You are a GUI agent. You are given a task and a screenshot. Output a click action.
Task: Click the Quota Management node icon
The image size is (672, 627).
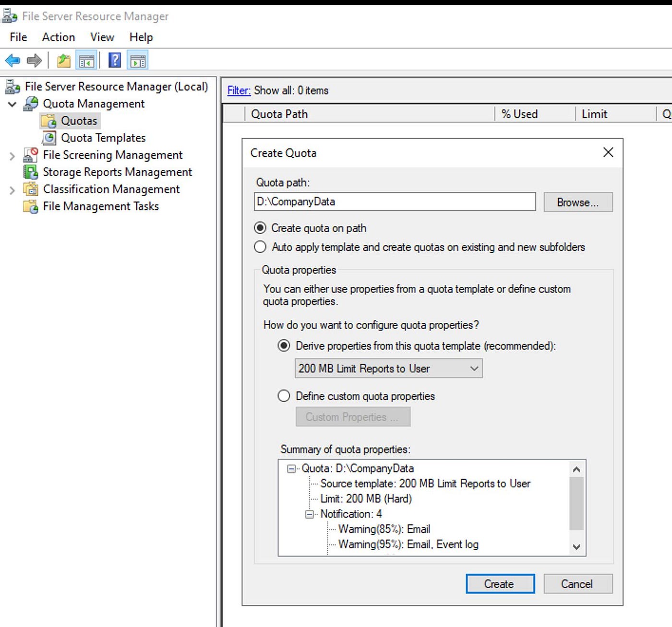(31, 104)
